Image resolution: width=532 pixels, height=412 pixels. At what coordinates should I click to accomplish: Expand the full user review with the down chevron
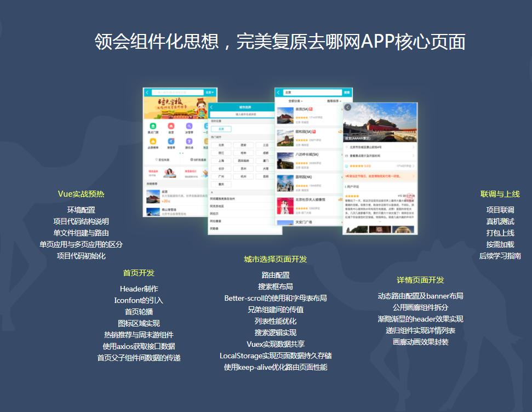point(380,222)
